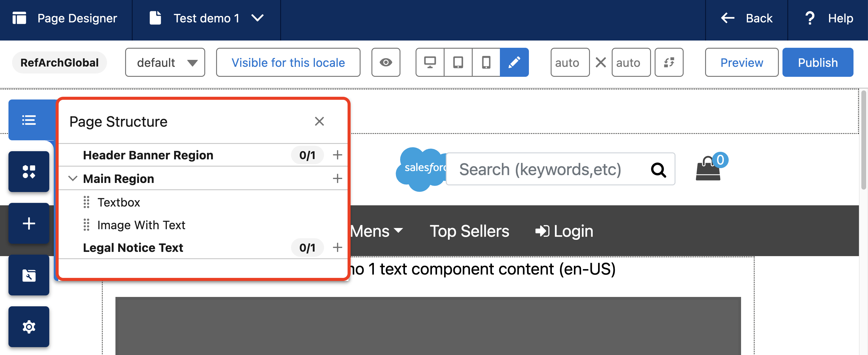Click the Preview button

tap(742, 62)
